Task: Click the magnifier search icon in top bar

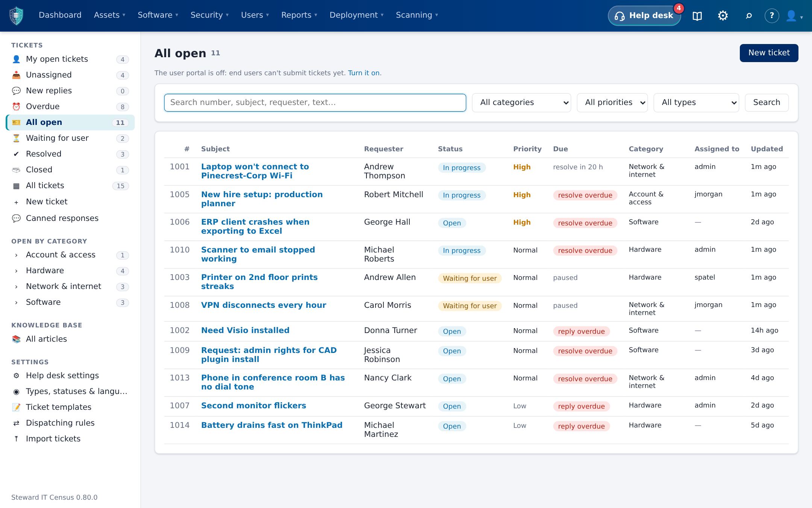Action: tap(748, 16)
